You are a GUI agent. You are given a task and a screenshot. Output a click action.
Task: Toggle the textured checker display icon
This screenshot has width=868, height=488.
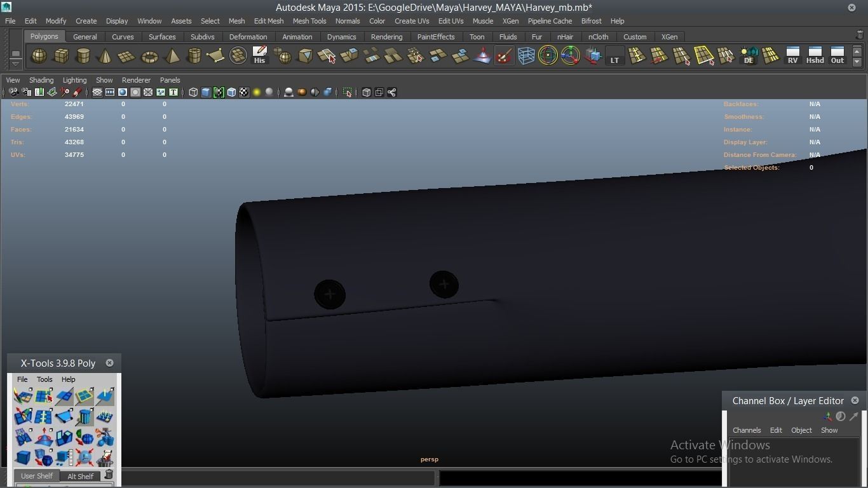(244, 92)
